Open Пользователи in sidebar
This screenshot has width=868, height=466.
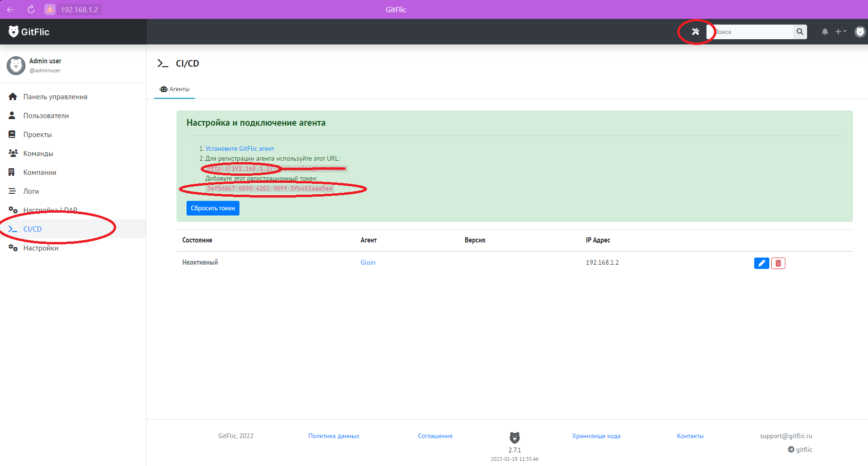[x=46, y=115]
